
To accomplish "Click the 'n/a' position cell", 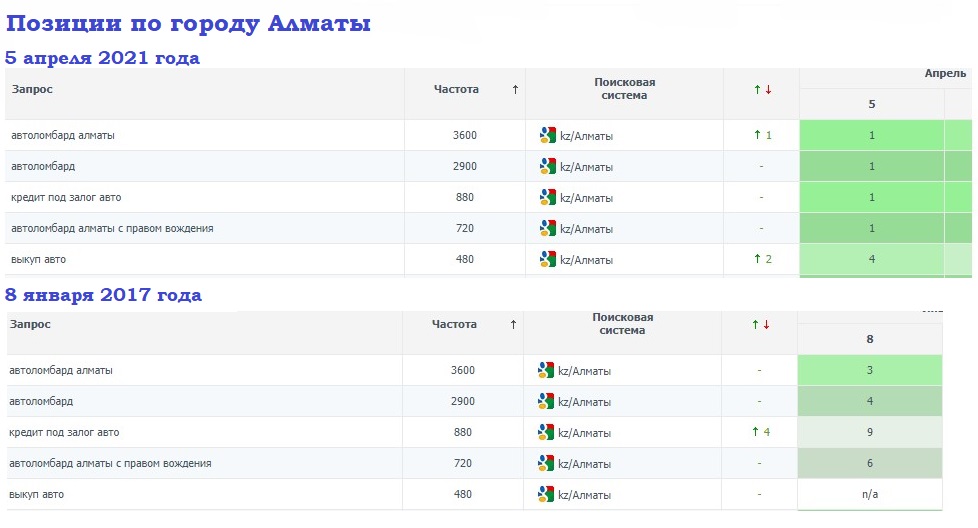I will coord(869,494).
